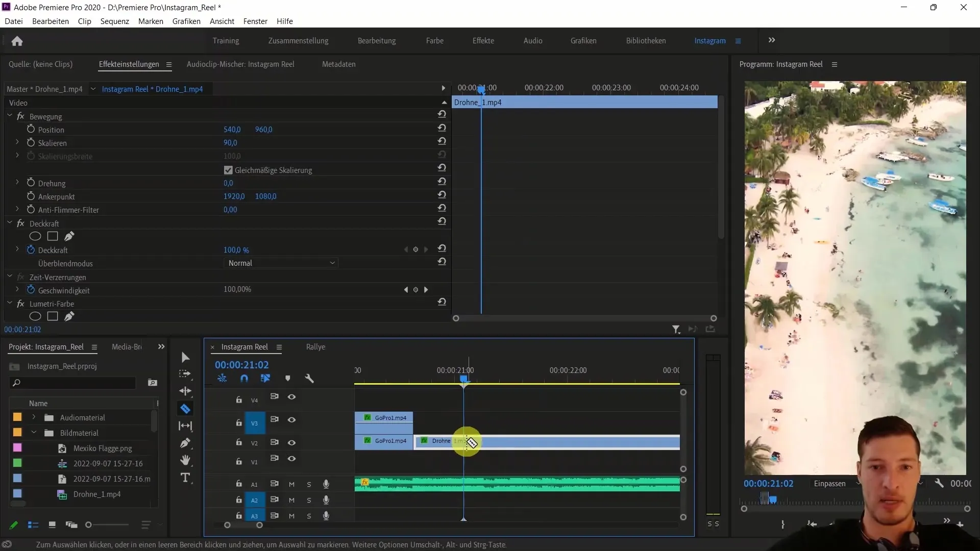Click new bin icon in project search
980x551 pixels.
[x=152, y=383]
